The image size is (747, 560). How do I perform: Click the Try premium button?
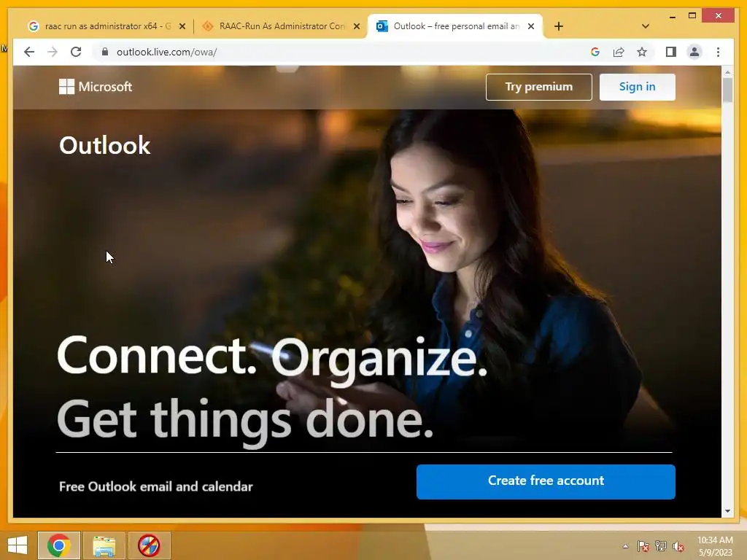point(539,87)
